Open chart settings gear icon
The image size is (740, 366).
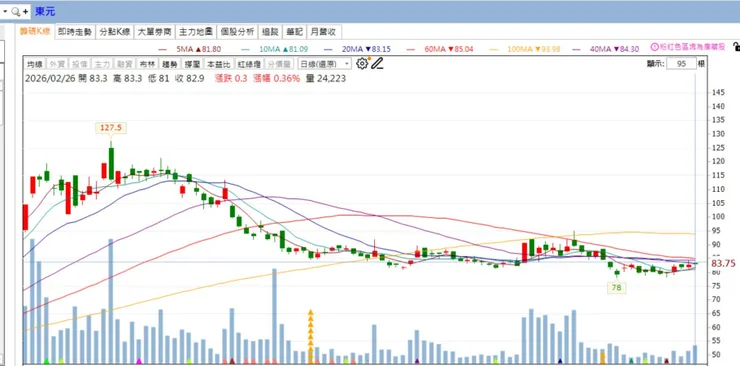point(362,64)
